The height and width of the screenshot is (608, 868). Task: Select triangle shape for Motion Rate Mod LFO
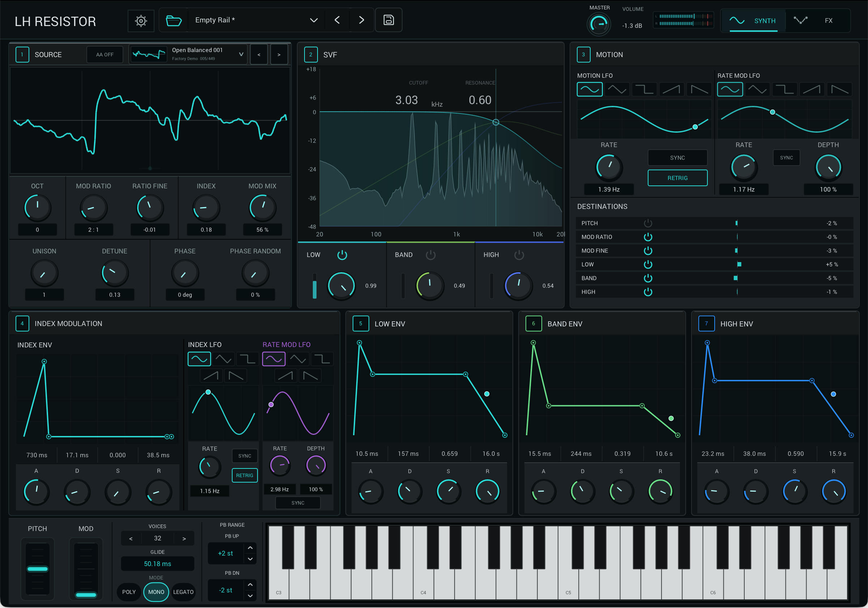pos(757,90)
